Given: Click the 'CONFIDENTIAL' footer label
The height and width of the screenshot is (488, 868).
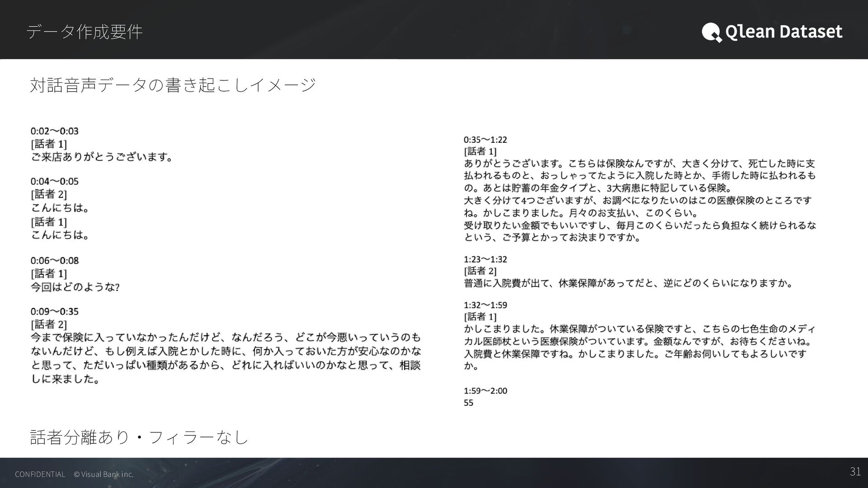Looking at the screenshot, I should tap(40, 474).
